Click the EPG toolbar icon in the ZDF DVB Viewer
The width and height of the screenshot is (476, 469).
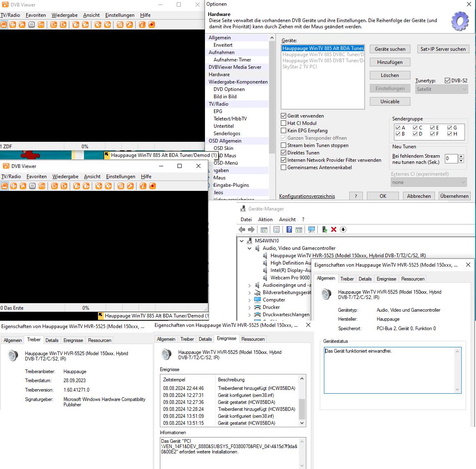tap(41, 25)
